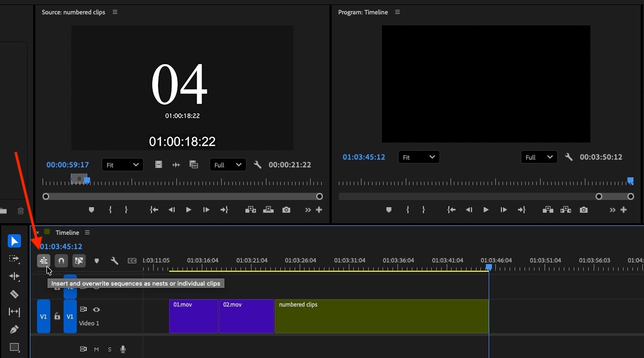Viewport: 644px width, 358px height.
Task: Open Source monitor button overflow chevrons
Action: click(307, 210)
